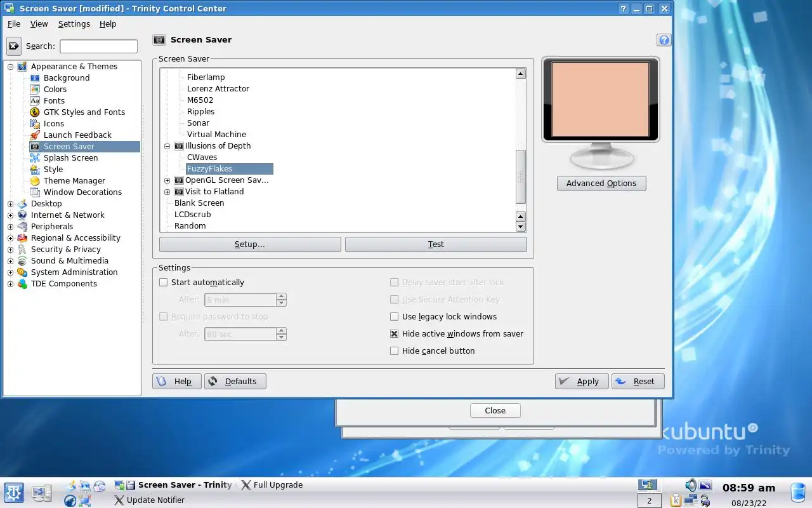
Task: Click the scroll up arrow of saver list
Action: (x=521, y=74)
